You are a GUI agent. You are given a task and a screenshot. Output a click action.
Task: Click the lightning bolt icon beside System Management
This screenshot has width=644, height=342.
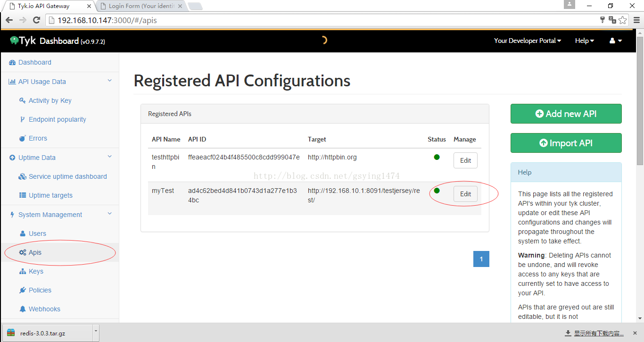12,215
